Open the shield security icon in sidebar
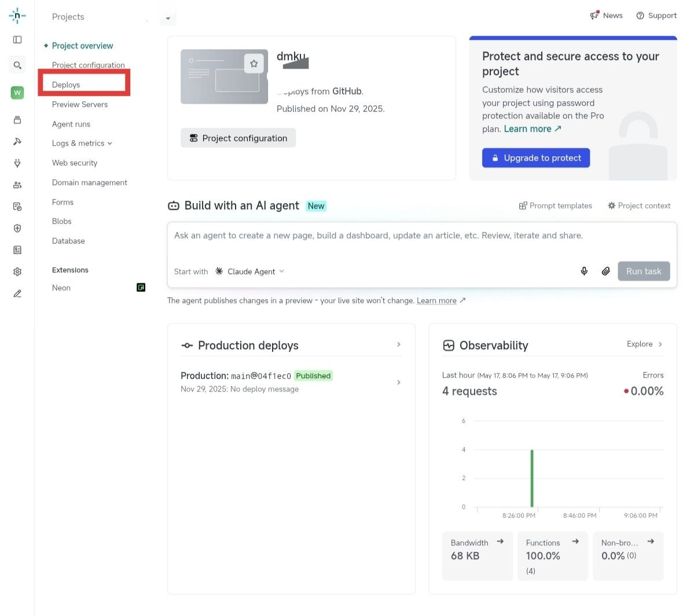Image resolution: width=694 pixels, height=616 pixels. 17,228
